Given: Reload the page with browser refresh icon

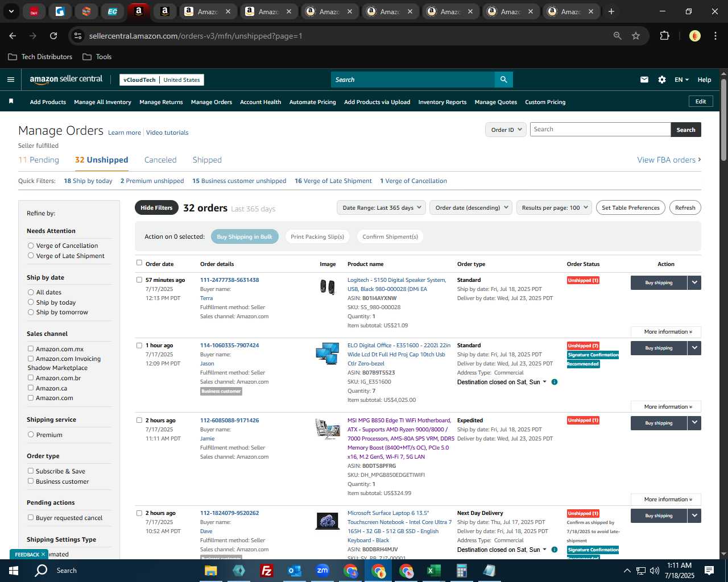Looking at the screenshot, I should point(53,36).
